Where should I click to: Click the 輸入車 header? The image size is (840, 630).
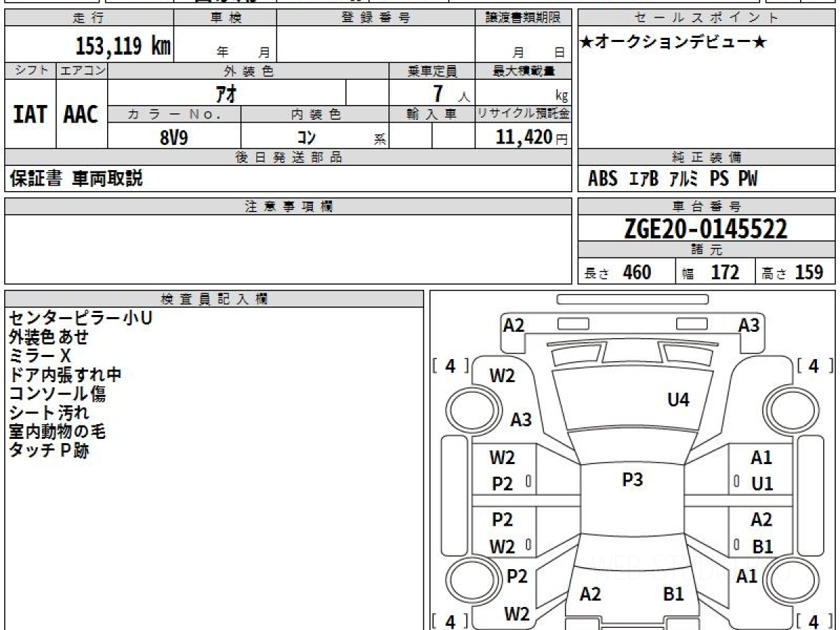(x=432, y=114)
